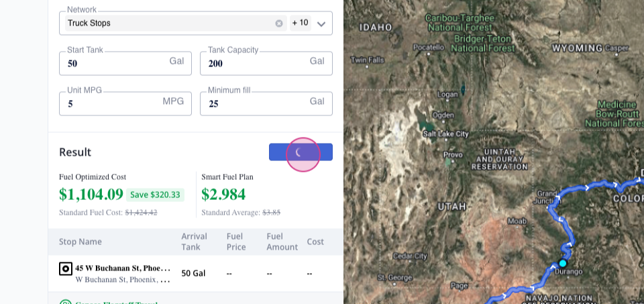Click the origin stop marker icon
644x304 pixels.
(x=66, y=269)
